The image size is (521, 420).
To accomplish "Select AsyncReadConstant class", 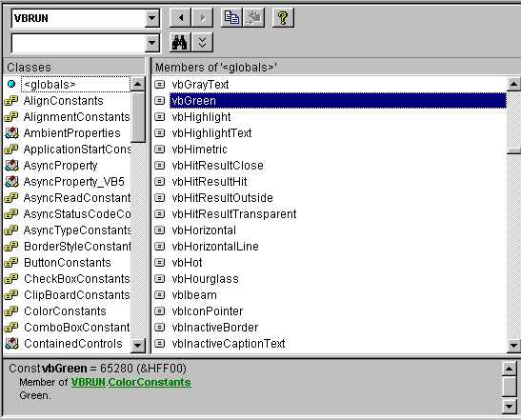I will pos(77,198).
